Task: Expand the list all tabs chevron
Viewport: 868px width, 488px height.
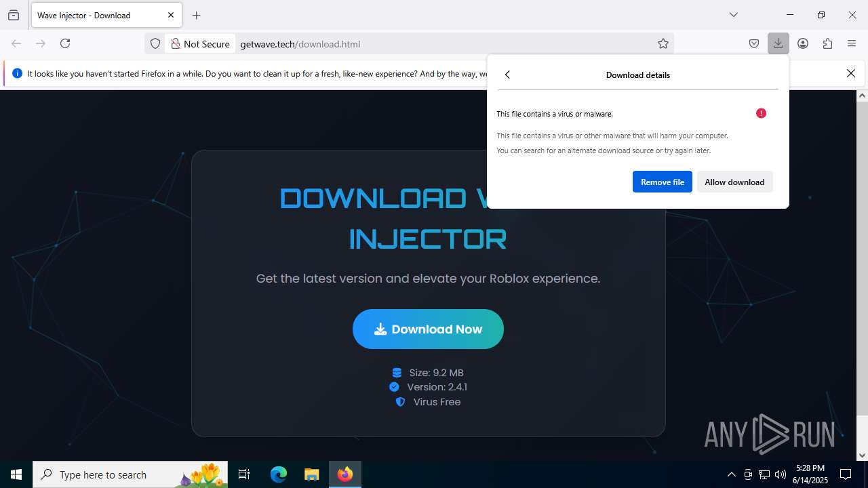Action: (x=733, y=15)
